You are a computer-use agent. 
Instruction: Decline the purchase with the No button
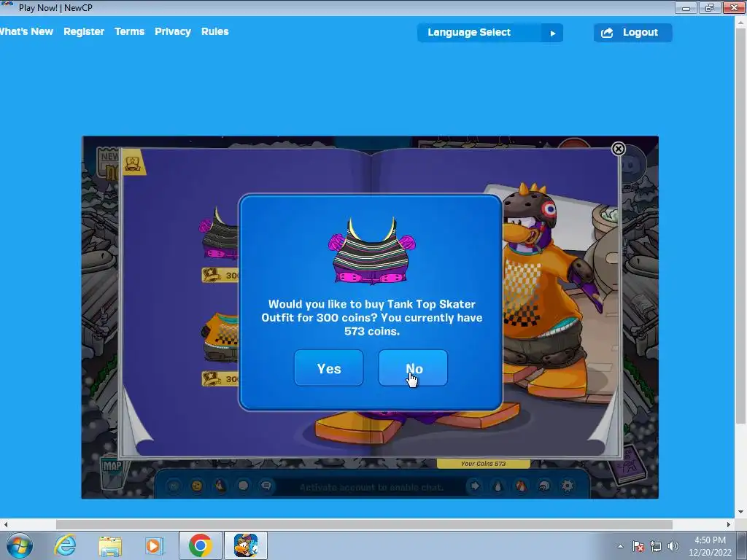[x=413, y=368]
